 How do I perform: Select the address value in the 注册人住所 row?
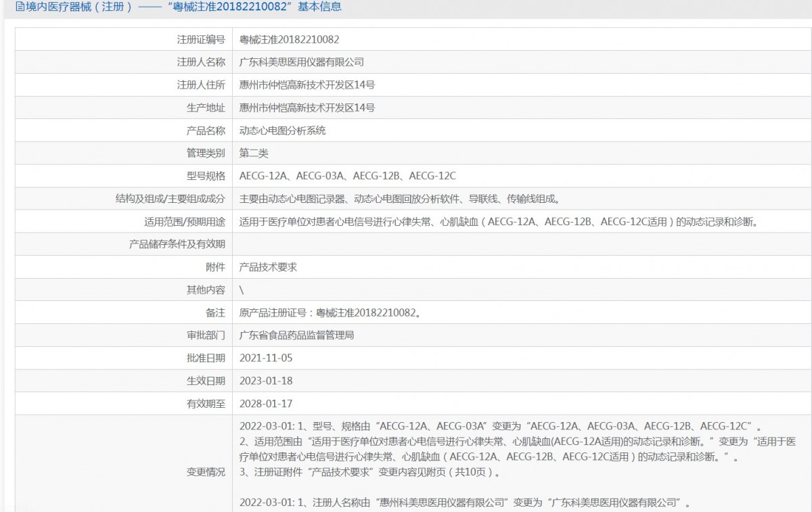[307, 85]
